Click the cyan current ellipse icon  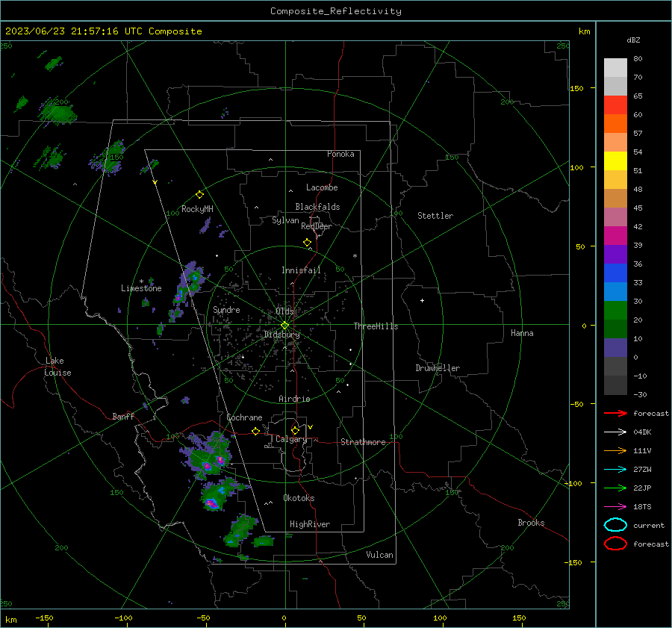615,525
